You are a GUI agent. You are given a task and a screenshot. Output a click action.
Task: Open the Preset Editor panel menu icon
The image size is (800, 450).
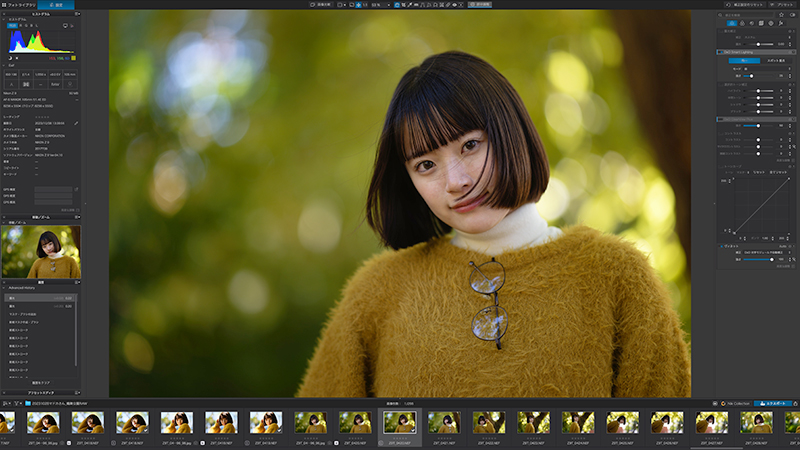(78, 392)
